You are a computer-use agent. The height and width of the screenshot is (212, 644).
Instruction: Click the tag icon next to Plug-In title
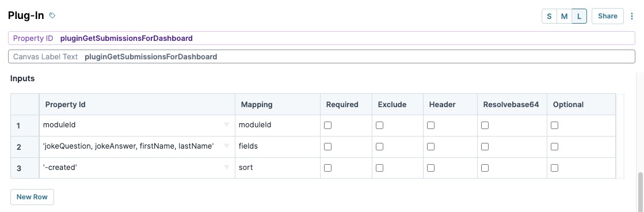coord(52,16)
